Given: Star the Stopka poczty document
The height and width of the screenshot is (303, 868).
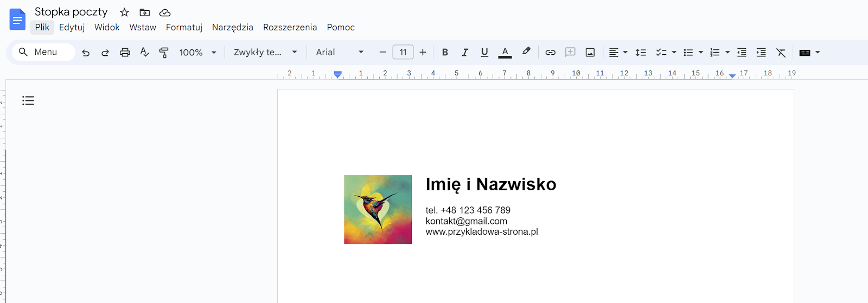Looking at the screenshot, I should tap(124, 12).
